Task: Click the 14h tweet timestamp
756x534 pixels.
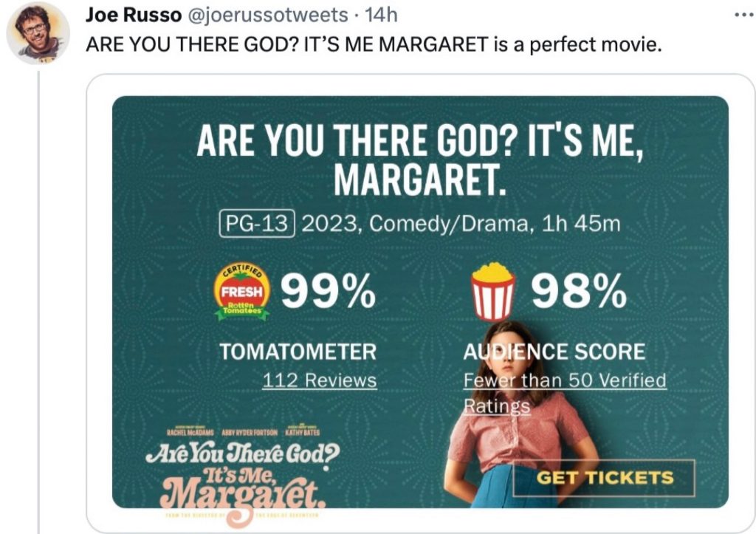Action: click(x=382, y=15)
